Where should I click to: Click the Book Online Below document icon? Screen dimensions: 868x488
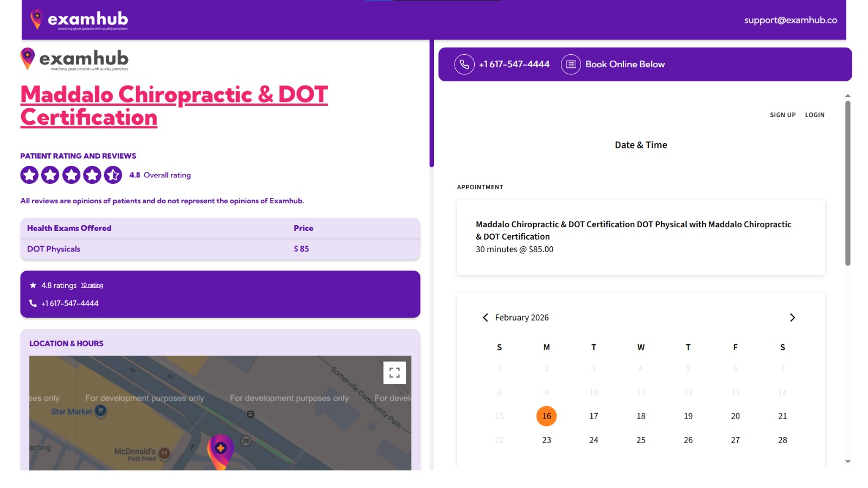pos(570,64)
